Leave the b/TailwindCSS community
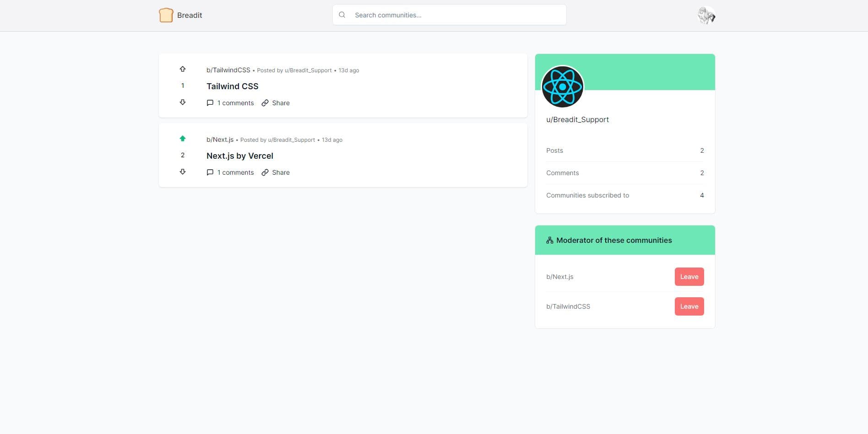868x434 pixels. 689,306
